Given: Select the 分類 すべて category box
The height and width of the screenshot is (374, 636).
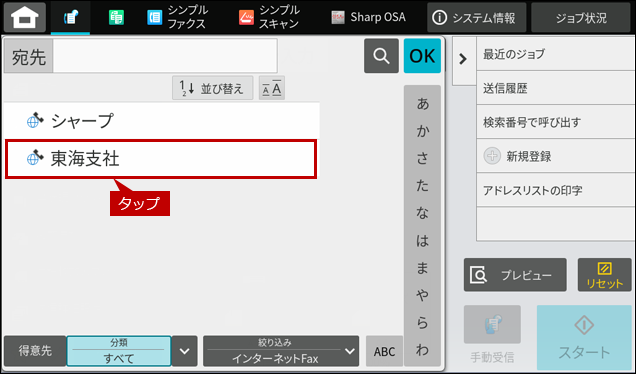Looking at the screenshot, I should pyautogui.click(x=119, y=351).
